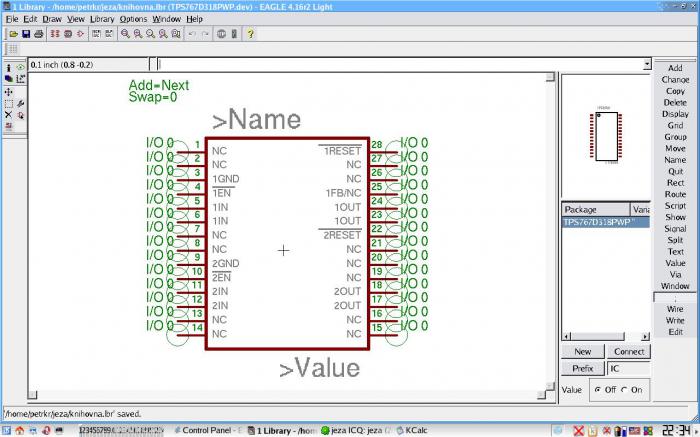The width and height of the screenshot is (700, 437).
Task: Click Change in the text menu
Action: point(675,79)
